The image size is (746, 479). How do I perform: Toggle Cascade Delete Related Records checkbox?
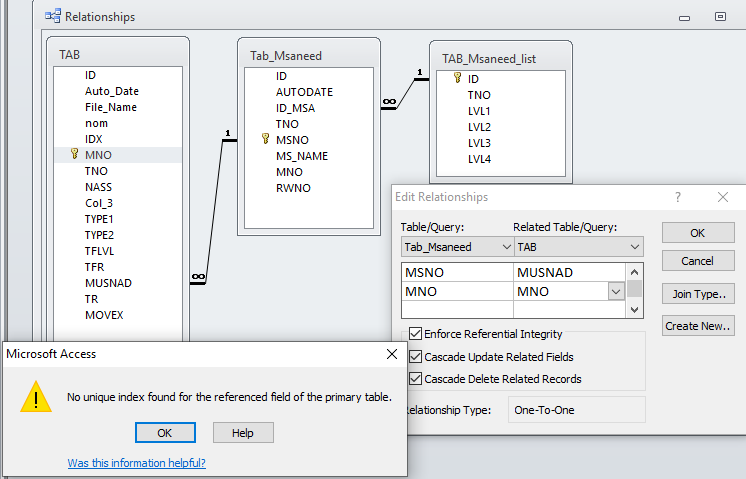click(415, 379)
